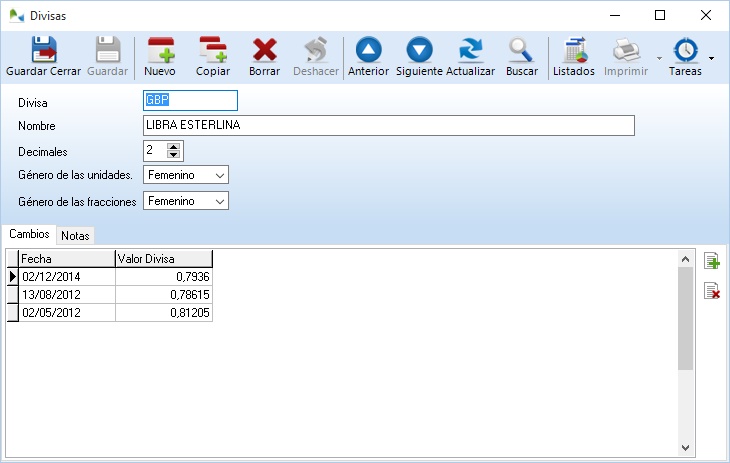Switch to the Cambios tab
Viewport: 730px width, 463px height.
[29, 234]
